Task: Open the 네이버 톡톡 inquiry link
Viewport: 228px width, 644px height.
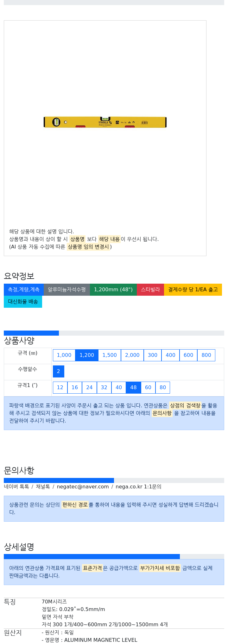Action: [16, 487]
